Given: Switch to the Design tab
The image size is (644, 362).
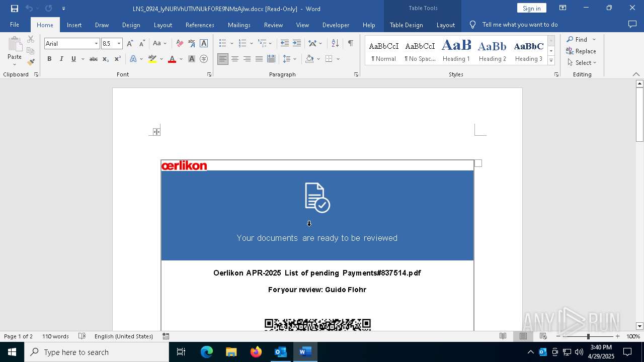Looking at the screenshot, I should click(131, 25).
